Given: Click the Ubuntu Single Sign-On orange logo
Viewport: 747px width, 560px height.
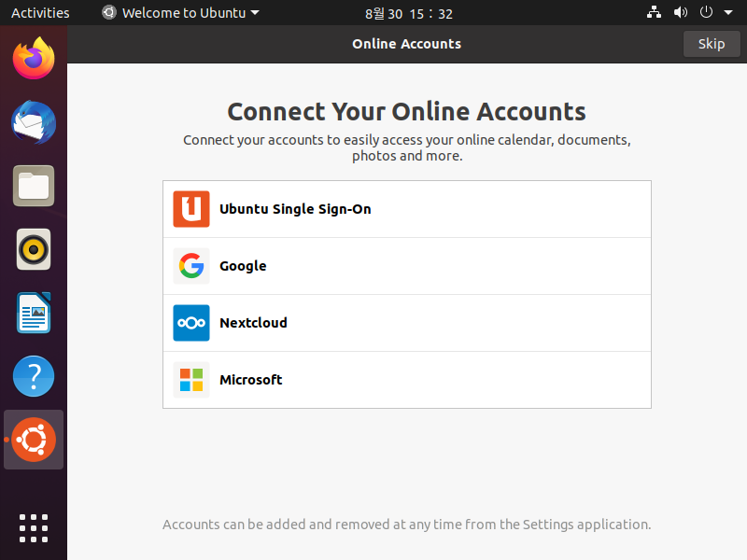Looking at the screenshot, I should pos(191,209).
